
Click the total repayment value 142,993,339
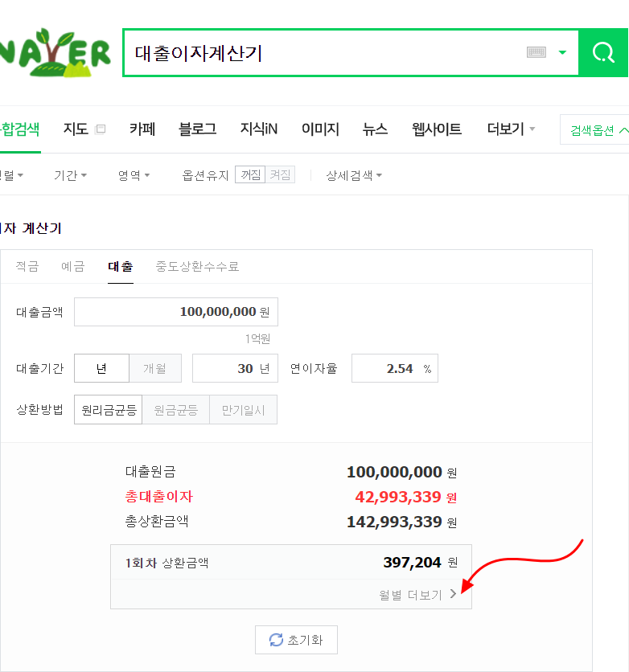394,522
